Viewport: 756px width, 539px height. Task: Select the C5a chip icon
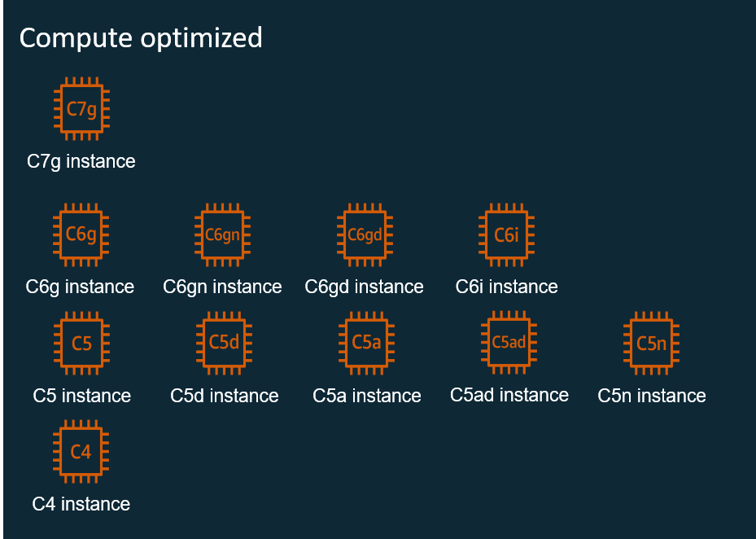366,343
